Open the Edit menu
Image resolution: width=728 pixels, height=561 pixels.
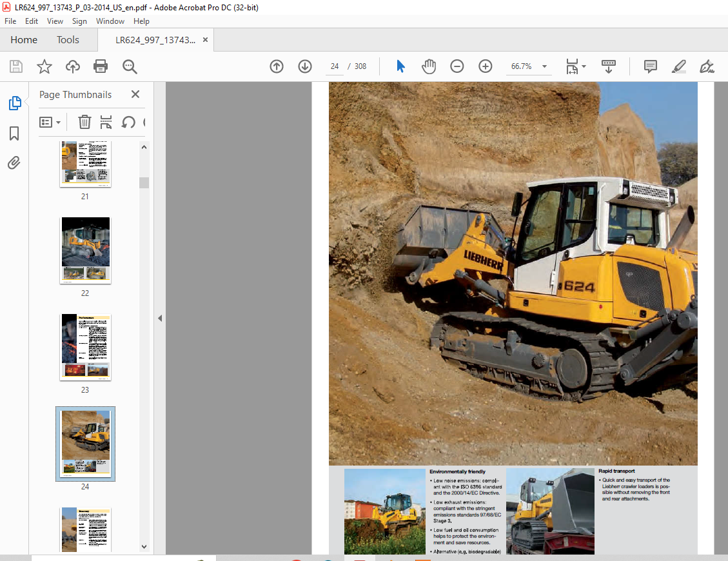pyautogui.click(x=32, y=21)
